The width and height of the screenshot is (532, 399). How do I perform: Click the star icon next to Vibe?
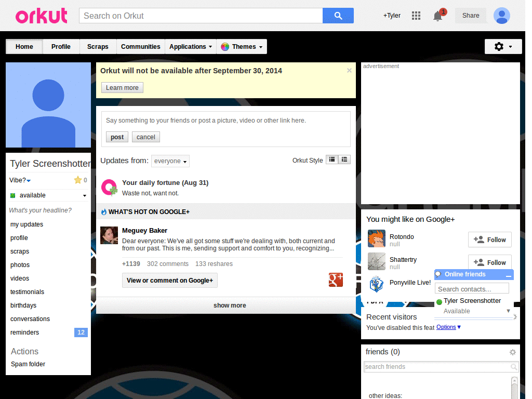click(78, 180)
